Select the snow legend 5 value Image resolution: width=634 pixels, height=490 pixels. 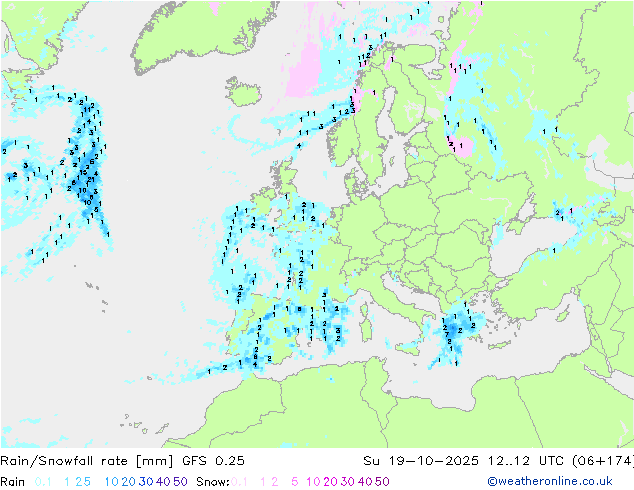(x=295, y=482)
